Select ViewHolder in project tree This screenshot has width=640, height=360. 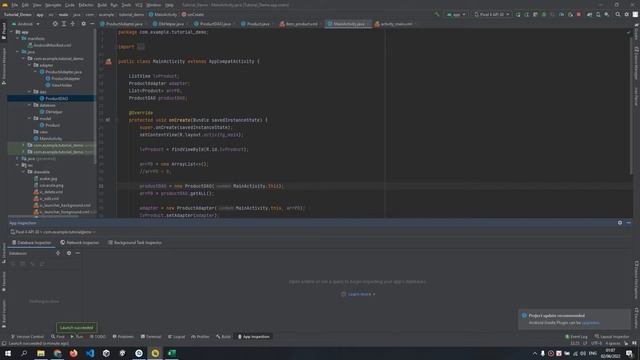[62, 85]
